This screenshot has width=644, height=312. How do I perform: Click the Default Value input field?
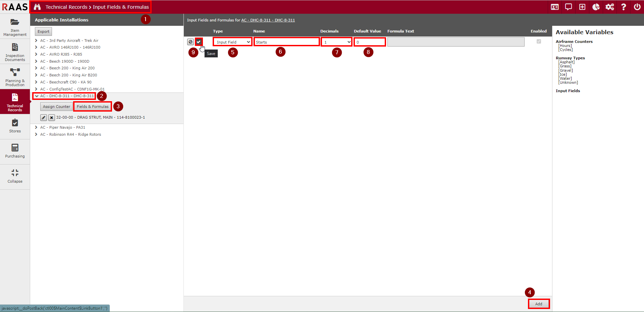click(x=369, y=42)
